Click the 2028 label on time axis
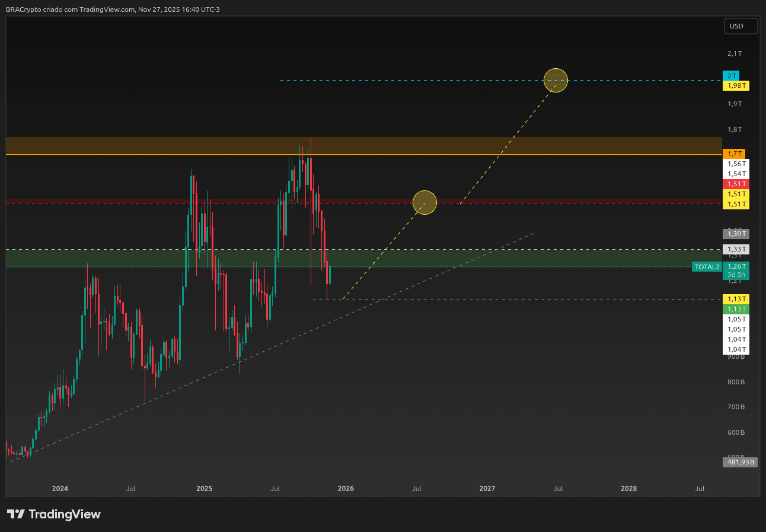The height and width of the screenshot is (532, 766). [629, 489]
